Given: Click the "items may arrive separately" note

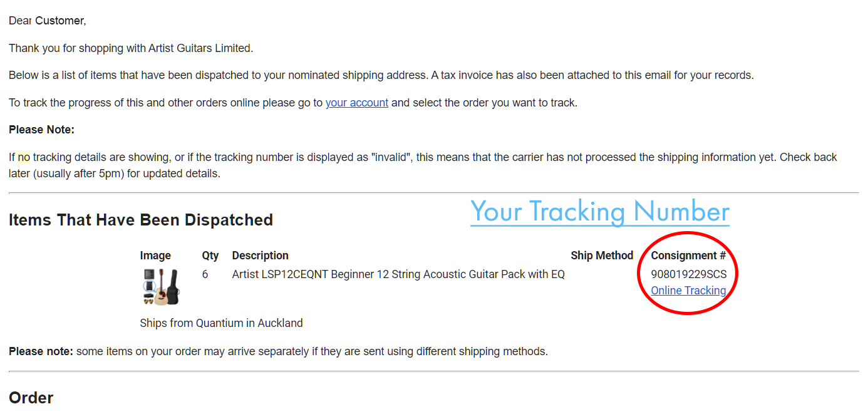Looking at the screenshot, I should click(278, 351).
